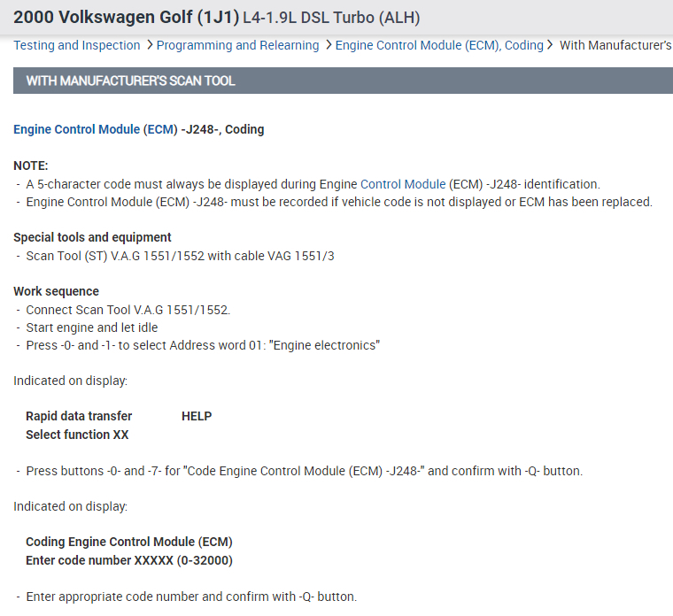Click chevron after Engine Control Module (ECM), Coding
Image resolution: width=673 pixels, height=616 pixels.
coord(551,44)
